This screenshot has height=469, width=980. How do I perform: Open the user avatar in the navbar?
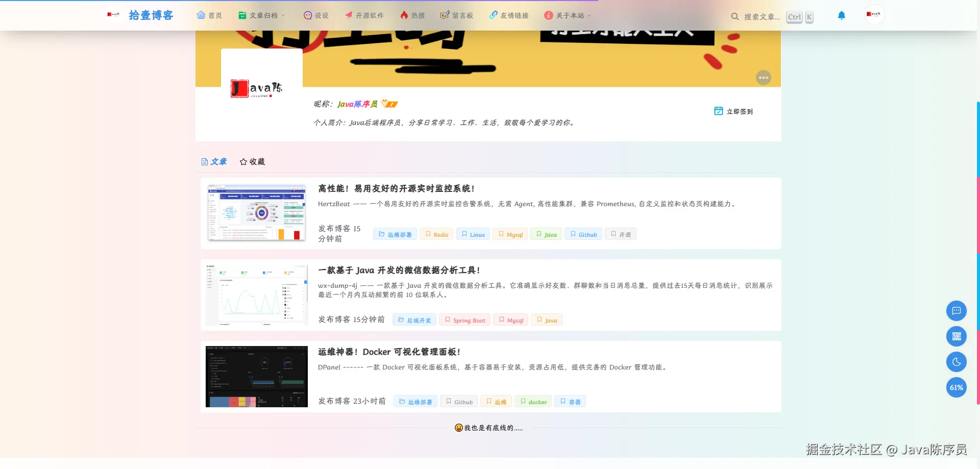pyautogui.click(x=874, y=14)
